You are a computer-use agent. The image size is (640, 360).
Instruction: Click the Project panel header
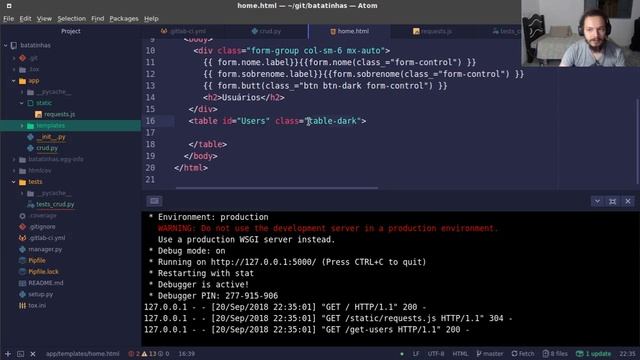[71, 31]
